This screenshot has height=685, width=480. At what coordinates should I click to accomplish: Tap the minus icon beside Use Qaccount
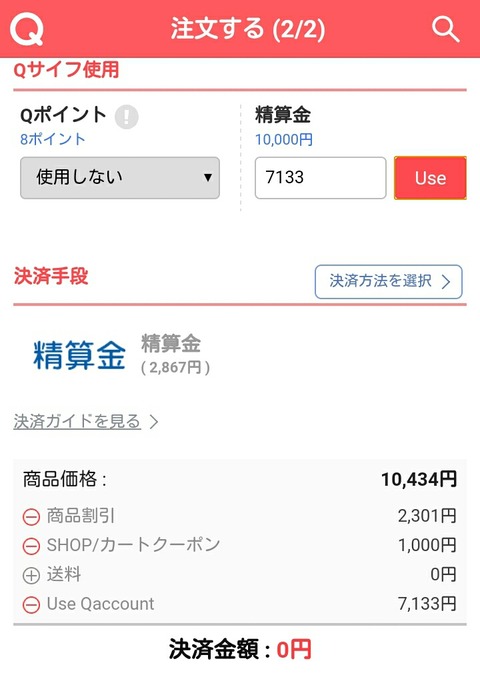point(31,605)
